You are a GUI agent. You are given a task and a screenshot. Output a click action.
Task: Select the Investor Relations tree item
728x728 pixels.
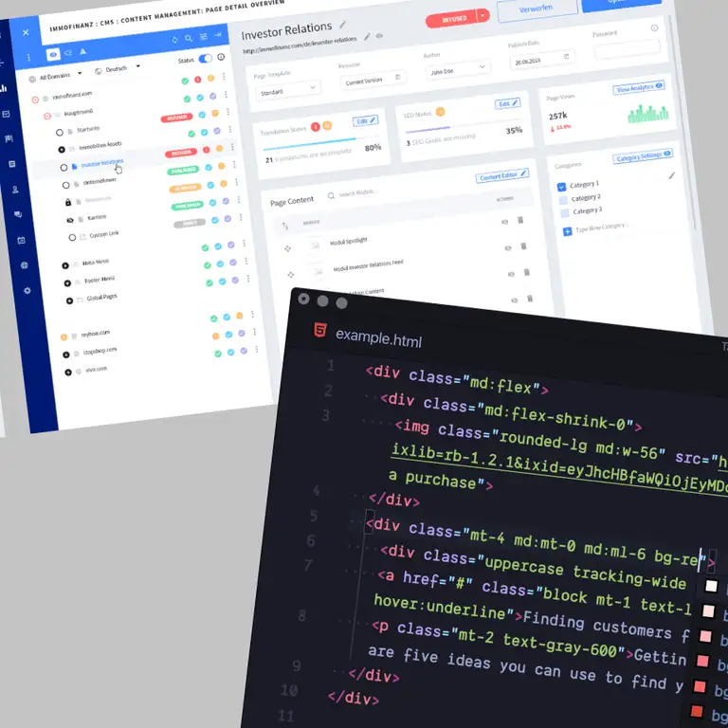click(x=101, y=163)
